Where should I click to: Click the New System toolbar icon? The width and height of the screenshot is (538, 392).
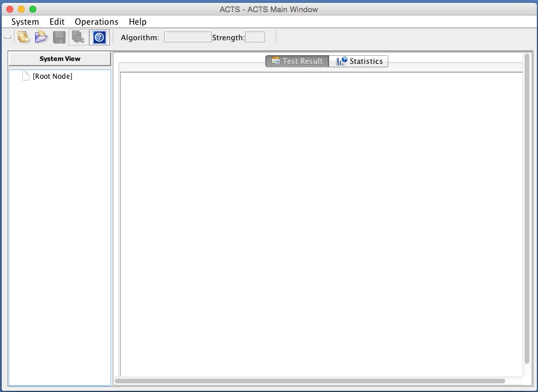[x=24, y=37]
